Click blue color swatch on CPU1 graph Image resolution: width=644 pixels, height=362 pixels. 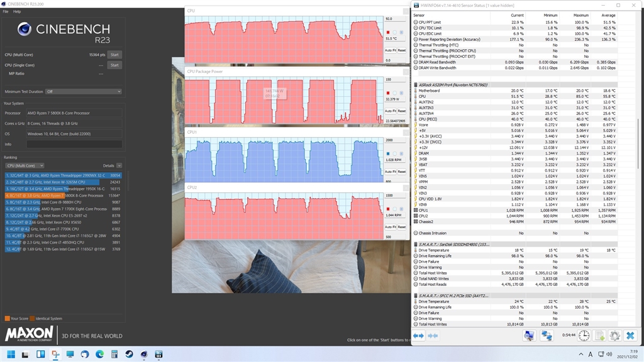click(x=387, y=153)
